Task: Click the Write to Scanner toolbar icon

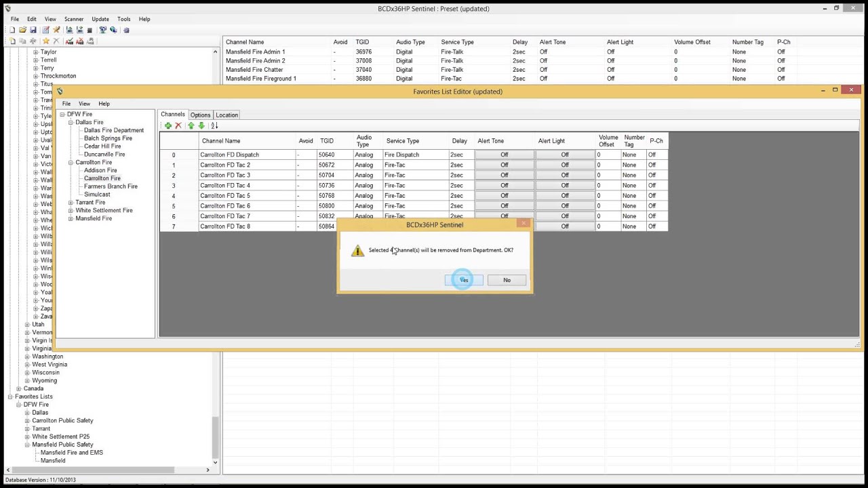Action: pos(80,30)
